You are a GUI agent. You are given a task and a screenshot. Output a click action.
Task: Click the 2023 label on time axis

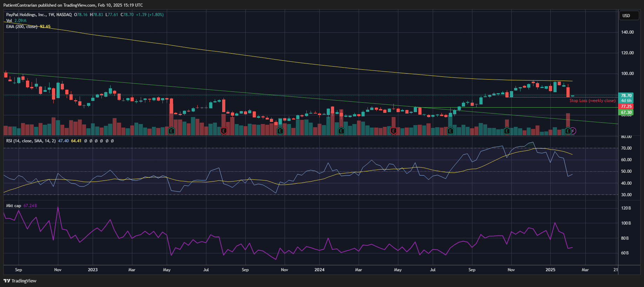[93, 270]
